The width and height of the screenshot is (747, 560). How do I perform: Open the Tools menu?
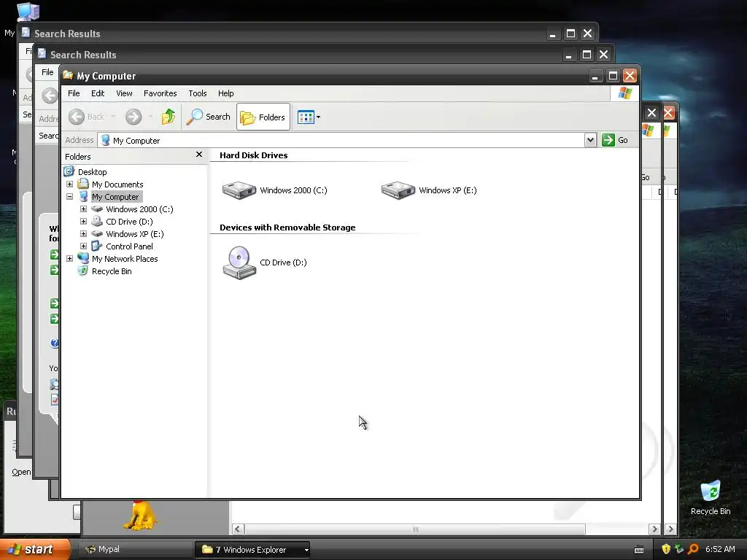(x=197, y=93)
